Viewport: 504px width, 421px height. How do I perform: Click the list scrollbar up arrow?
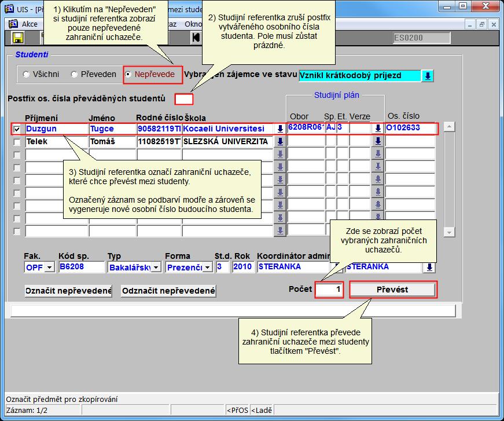pos(449,127)
